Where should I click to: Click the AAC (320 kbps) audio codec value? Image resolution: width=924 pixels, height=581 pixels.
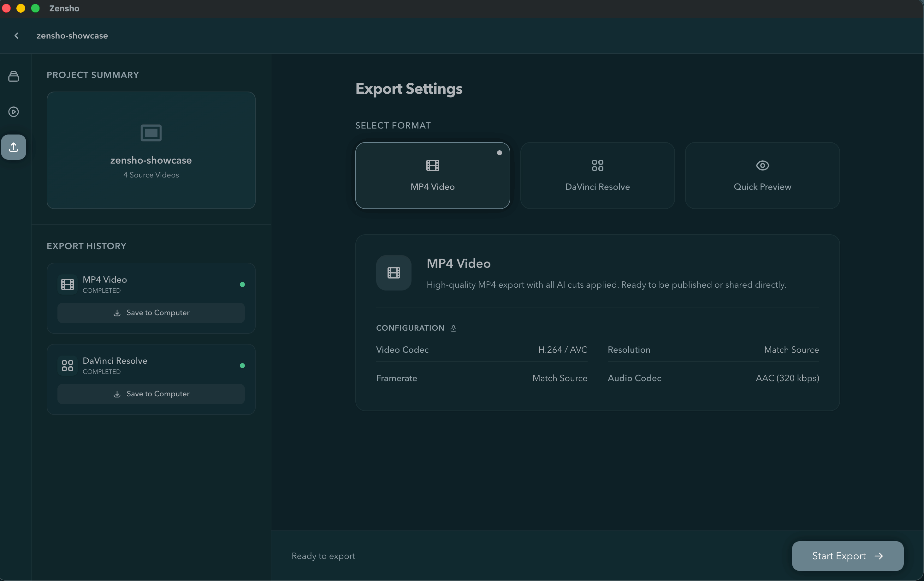click(787, 378)
